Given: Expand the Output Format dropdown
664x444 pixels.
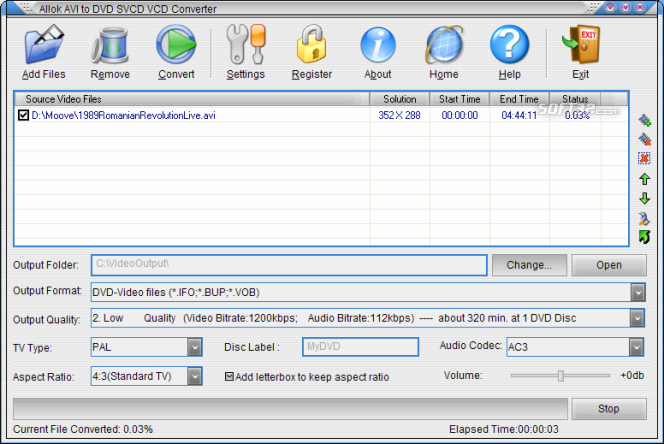Looking at the screenshot, I should [x=638, y=292].
